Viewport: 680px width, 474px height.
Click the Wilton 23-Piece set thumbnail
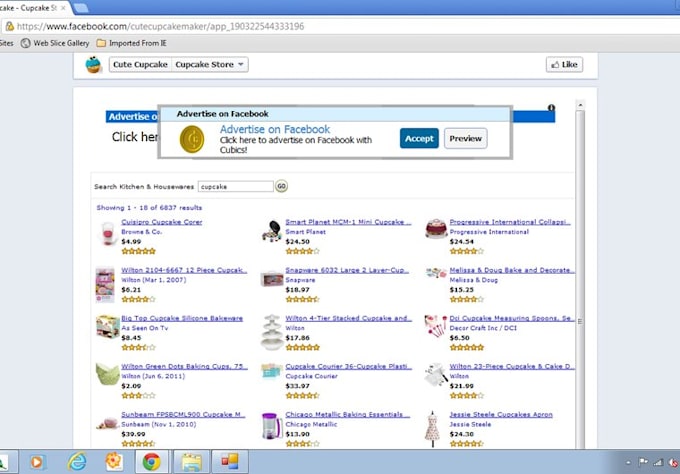click(x=436, y=374)
